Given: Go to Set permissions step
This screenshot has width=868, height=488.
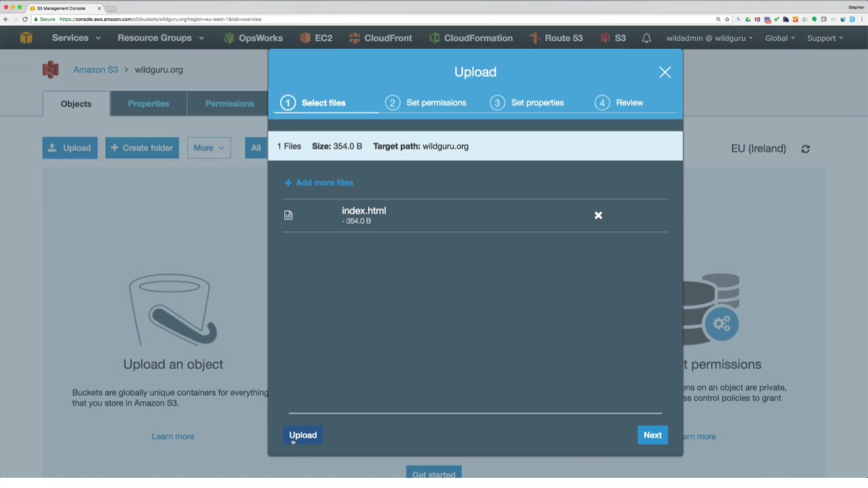Looking at the screenshot, I should (x=426, y=103).
